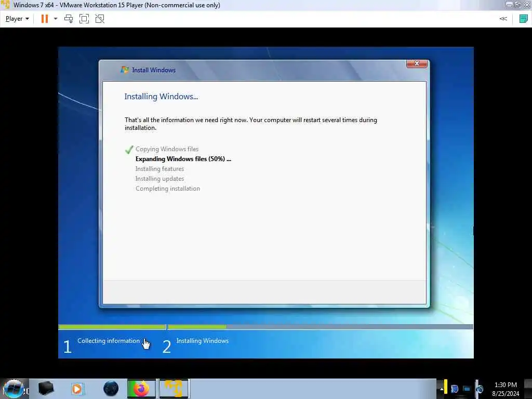Click 'Completing installation' step text
The image size is (532, 399).
tap(168, 188)
